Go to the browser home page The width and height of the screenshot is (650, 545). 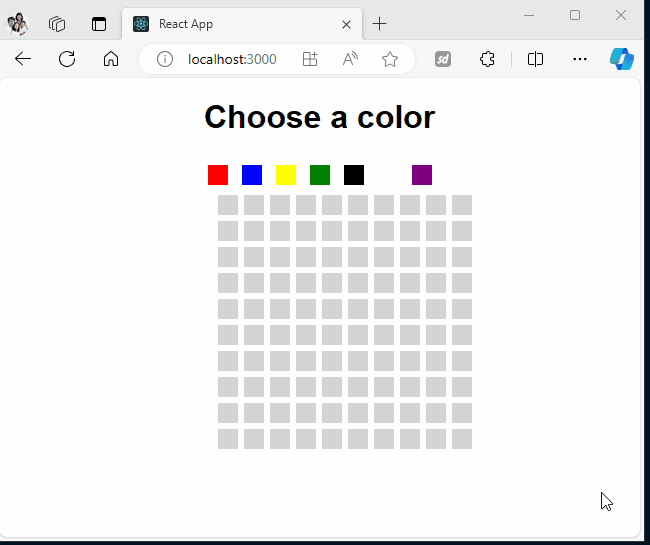111,59
